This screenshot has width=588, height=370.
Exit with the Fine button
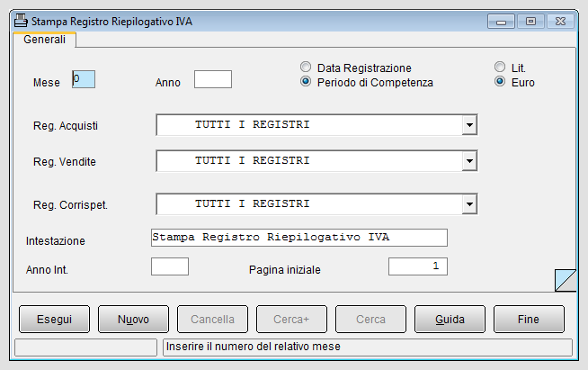tap(529, 320)
